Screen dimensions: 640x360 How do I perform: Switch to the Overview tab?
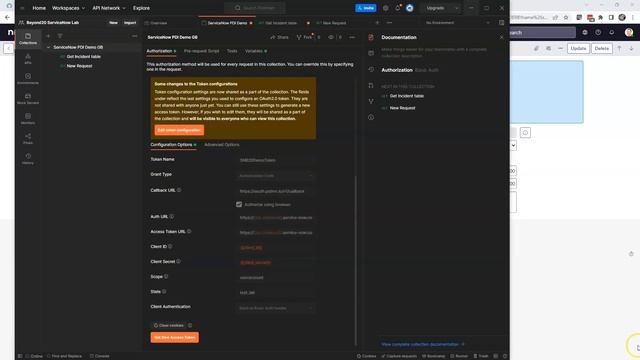(x=156, y=23)
